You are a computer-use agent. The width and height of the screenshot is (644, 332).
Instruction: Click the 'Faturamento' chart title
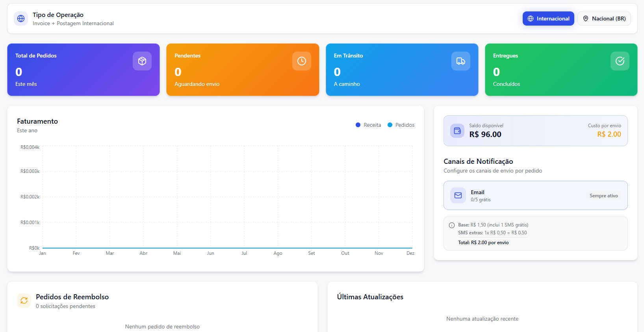[x=37, y=121]
